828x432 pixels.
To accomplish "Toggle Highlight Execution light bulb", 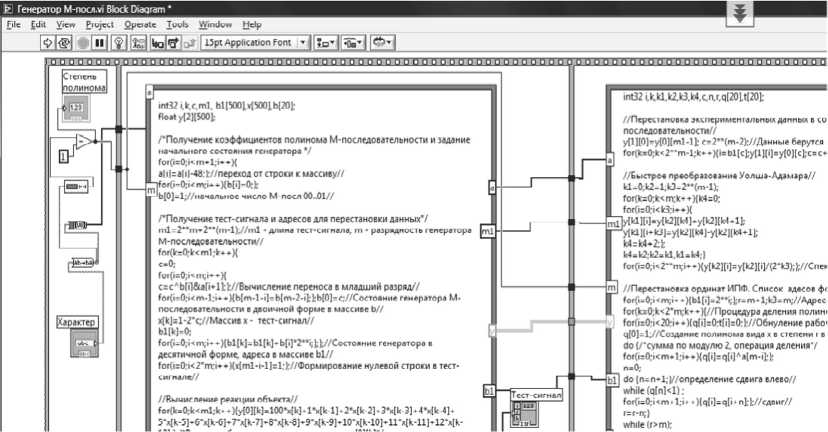I will coord(119,43).
